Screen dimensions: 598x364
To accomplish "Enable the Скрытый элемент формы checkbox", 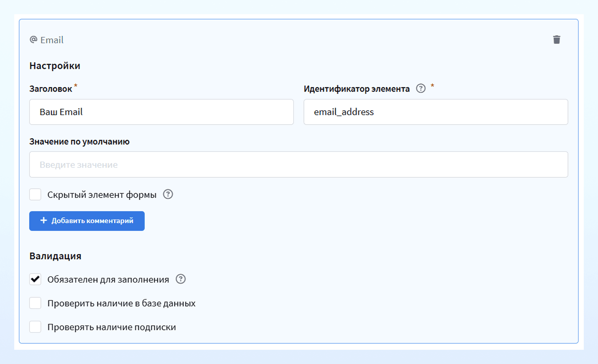I will tap(35, 194).
